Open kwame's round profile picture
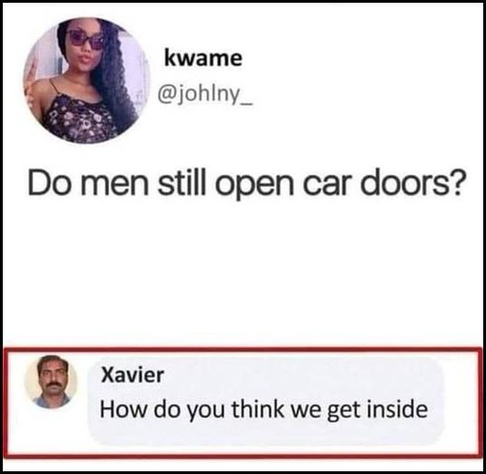486x474 pixels. click(x=86, y=81)
